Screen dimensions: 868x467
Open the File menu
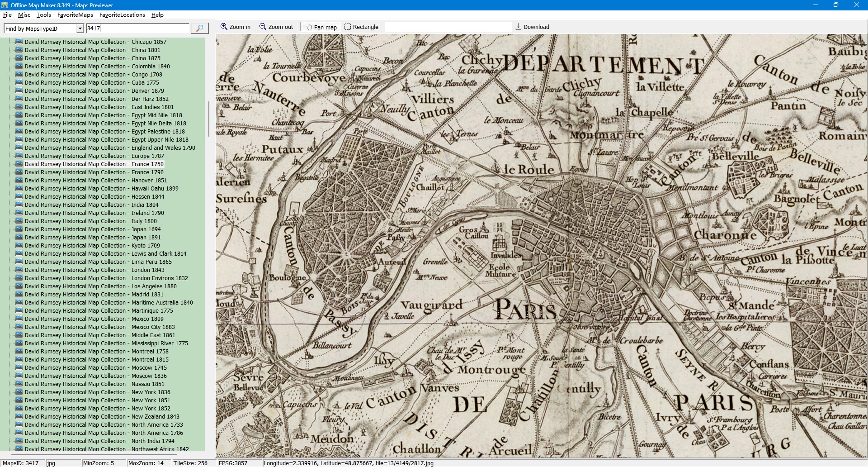tap(7, 15)
